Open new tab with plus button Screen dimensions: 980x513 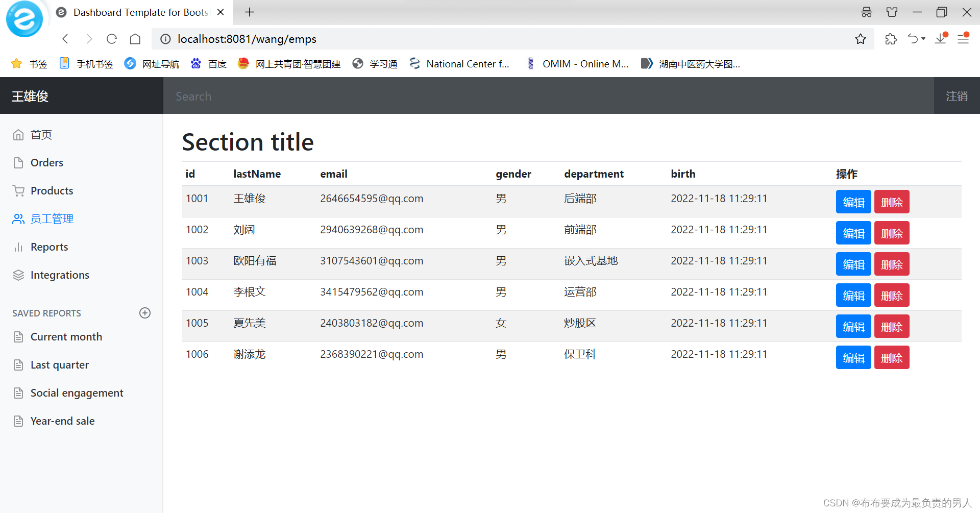click(x=250, y=12)
